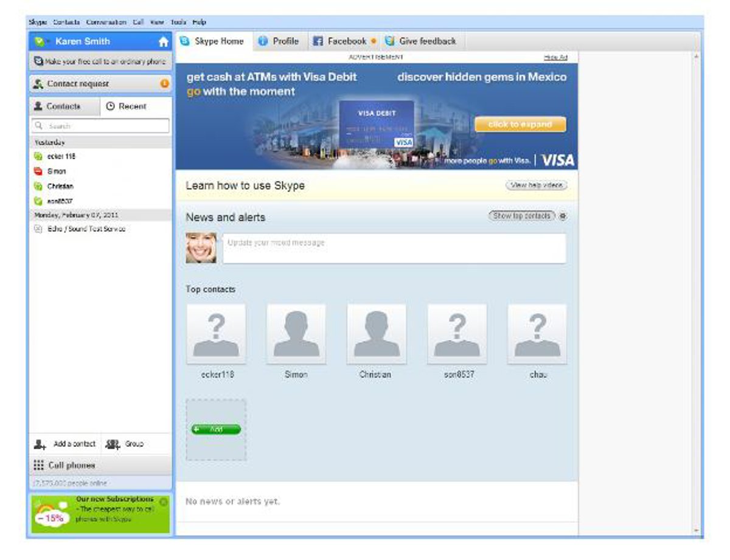
Task: Click Karen's profile picture beside mood message
Action: (201, 248)
